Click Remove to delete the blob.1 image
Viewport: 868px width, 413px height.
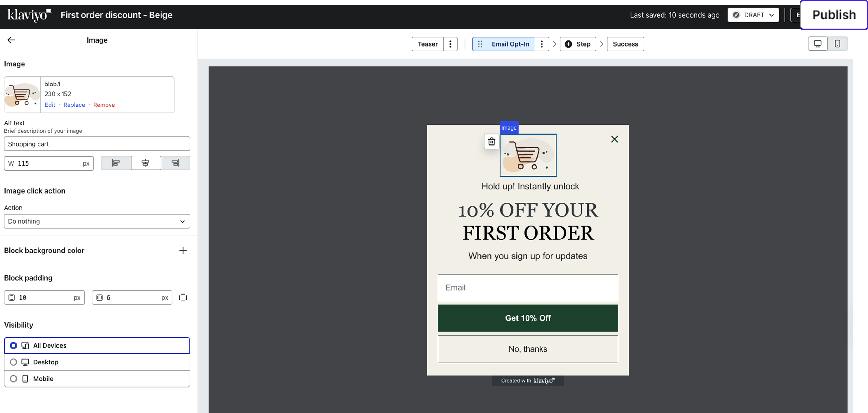click(x=104, y=105)
